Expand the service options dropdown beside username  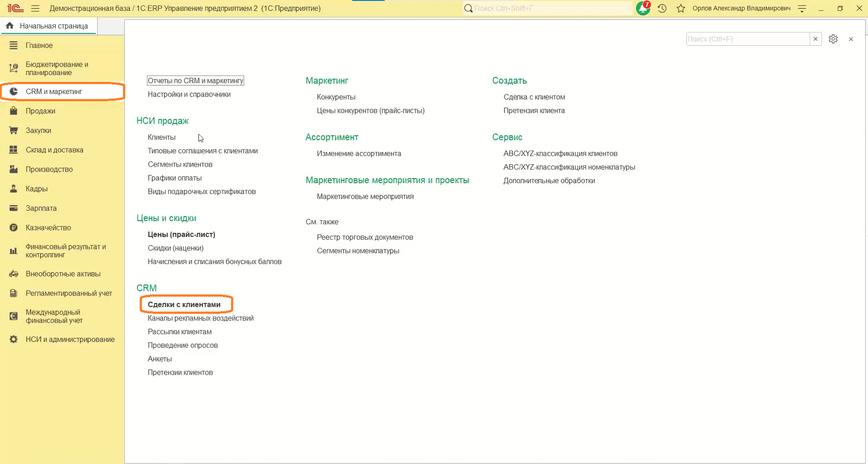802,8
